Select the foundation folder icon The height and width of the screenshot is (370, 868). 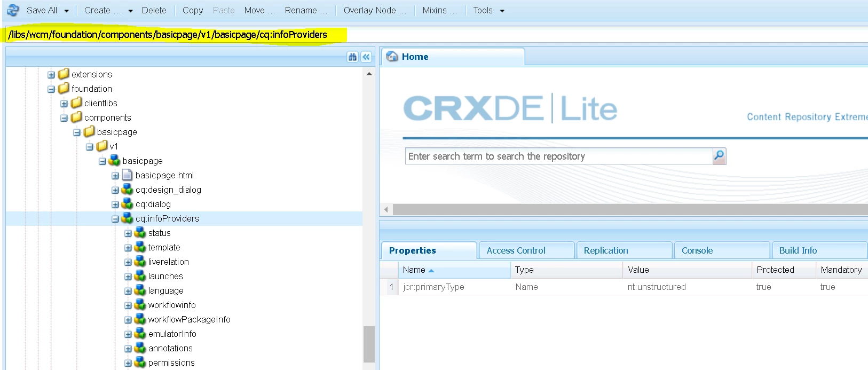64,88
